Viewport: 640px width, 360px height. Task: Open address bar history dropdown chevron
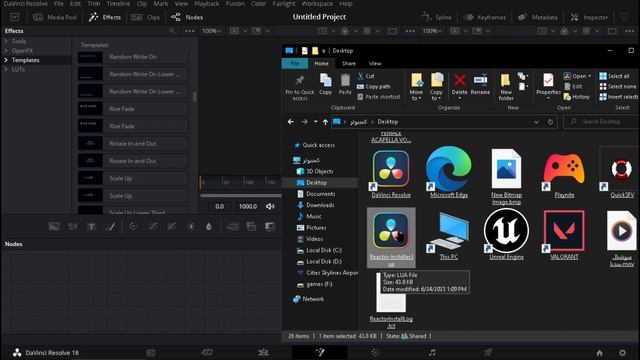coord(536,122)
